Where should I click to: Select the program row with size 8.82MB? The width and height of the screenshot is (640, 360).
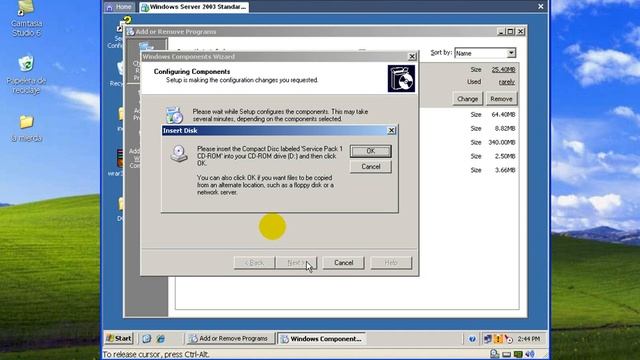click(x=469, y=129)
